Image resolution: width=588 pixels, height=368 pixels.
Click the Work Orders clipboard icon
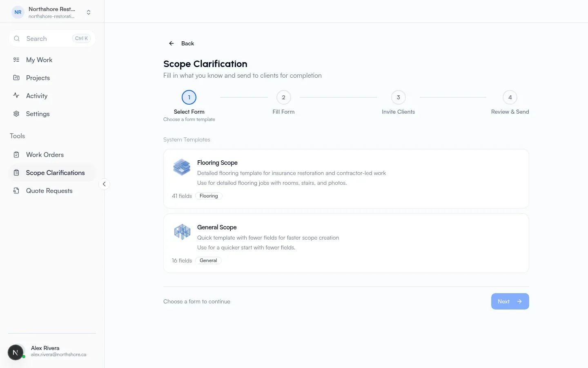tap(16, 155)
